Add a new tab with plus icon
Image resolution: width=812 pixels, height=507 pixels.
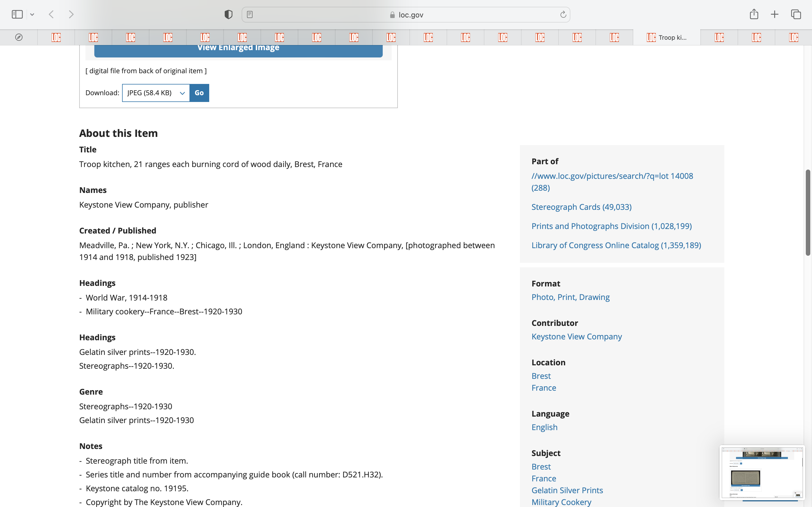pos(775,14)
